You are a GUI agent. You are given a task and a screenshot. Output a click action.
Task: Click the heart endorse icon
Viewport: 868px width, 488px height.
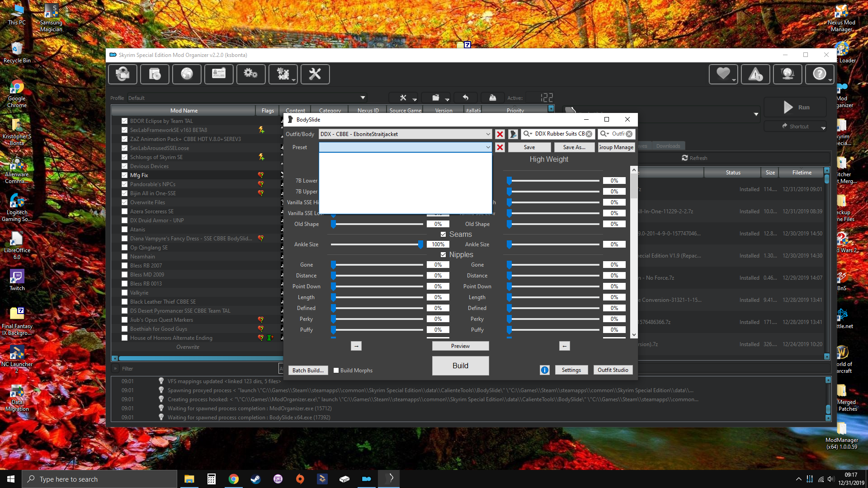click(723, 74)
